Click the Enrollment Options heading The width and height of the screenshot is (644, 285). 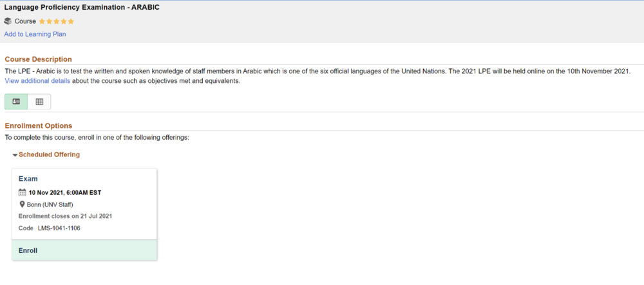pos(38,125)
